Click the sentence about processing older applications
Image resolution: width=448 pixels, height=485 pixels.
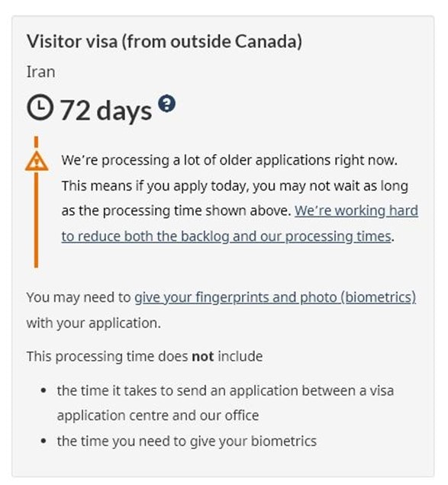[230, 160]
